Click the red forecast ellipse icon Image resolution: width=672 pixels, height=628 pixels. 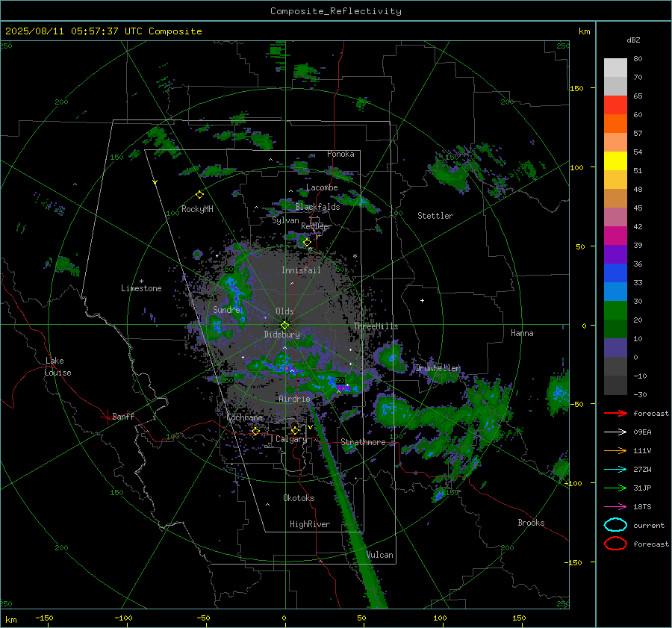tap(615, 544)
